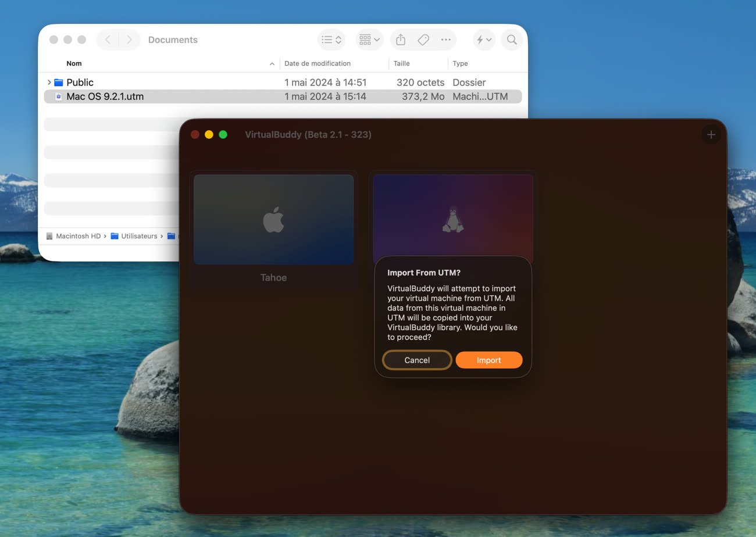Click the Finder Share icon
The height and width of the screenshot is (537, 756).
[x=401, y=40]
